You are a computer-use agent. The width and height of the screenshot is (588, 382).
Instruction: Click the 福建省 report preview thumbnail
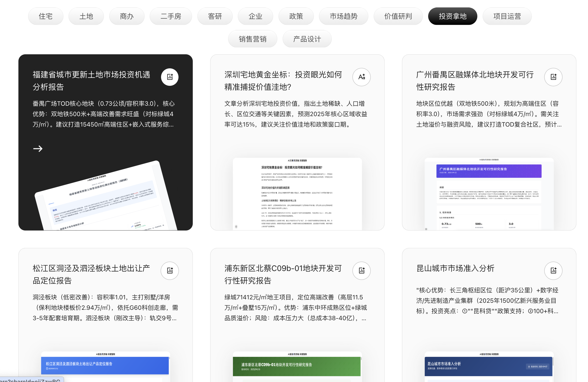pyautogui.click(x=106, y=195)
